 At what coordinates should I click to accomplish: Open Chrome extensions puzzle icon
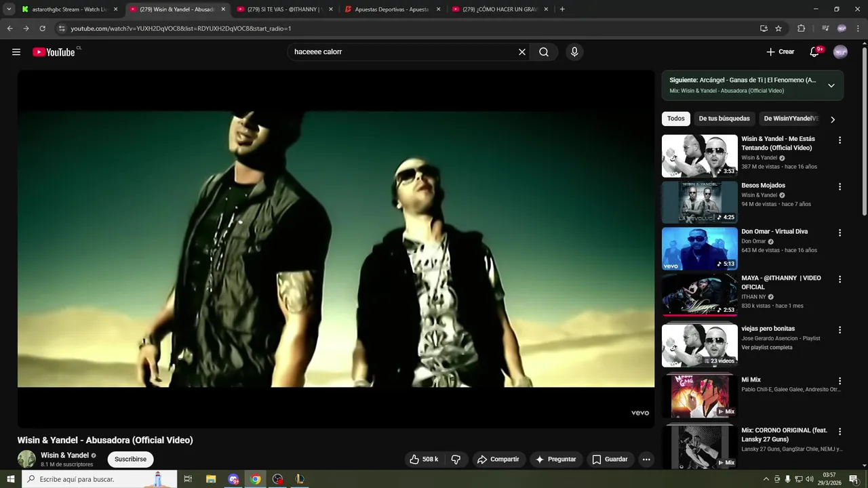[x=801, y=28]
